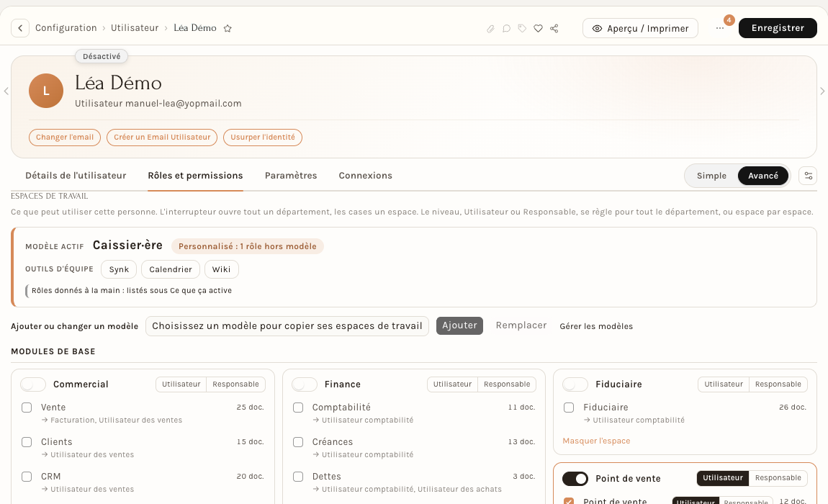Switch to Simple mode
The image size is (828, 504).
coord(711,176)
